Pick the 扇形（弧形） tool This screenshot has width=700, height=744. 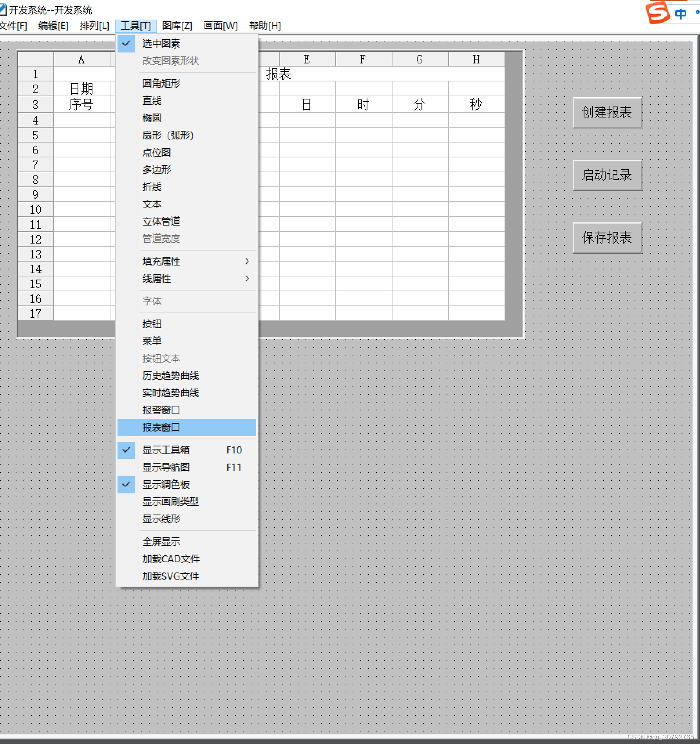coord(187,135)
